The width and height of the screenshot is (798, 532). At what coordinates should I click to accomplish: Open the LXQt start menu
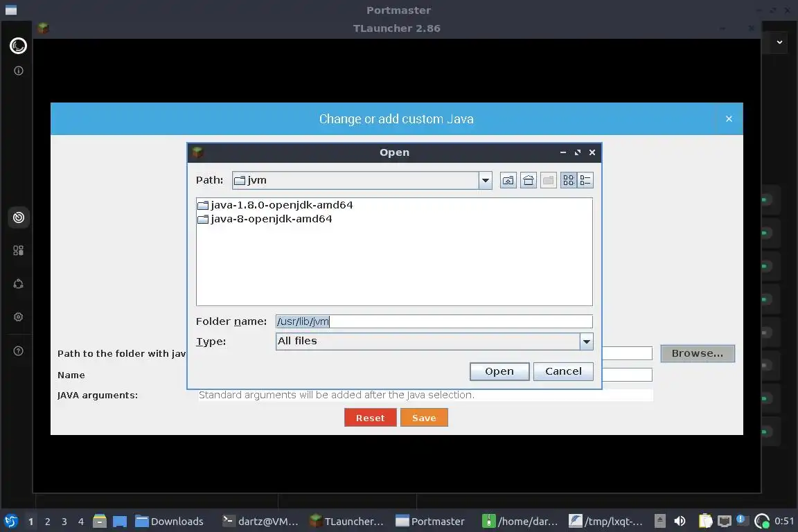[x=10, y=522]
